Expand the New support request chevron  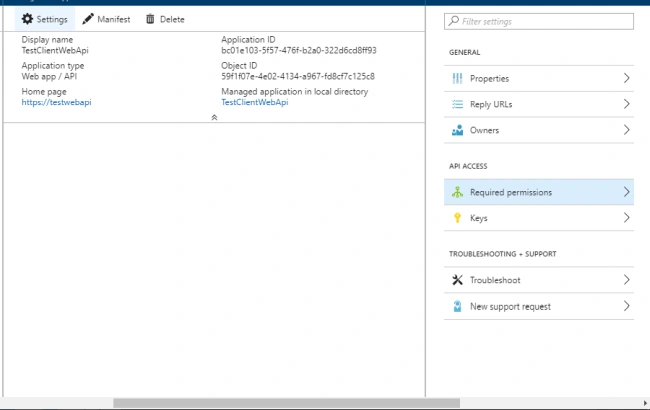point(626,306)
